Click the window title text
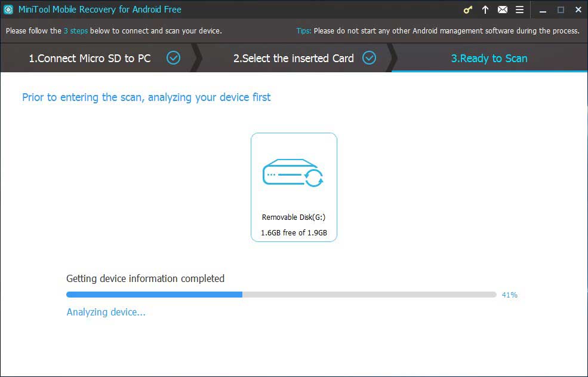The height and width of the screenshot is (377, 588). point(100,10)
